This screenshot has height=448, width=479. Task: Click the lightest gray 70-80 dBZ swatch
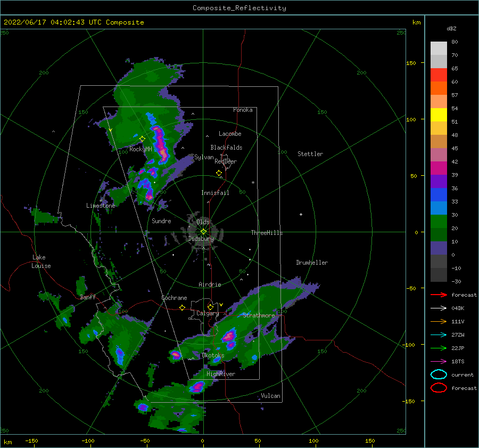(439, 48)
